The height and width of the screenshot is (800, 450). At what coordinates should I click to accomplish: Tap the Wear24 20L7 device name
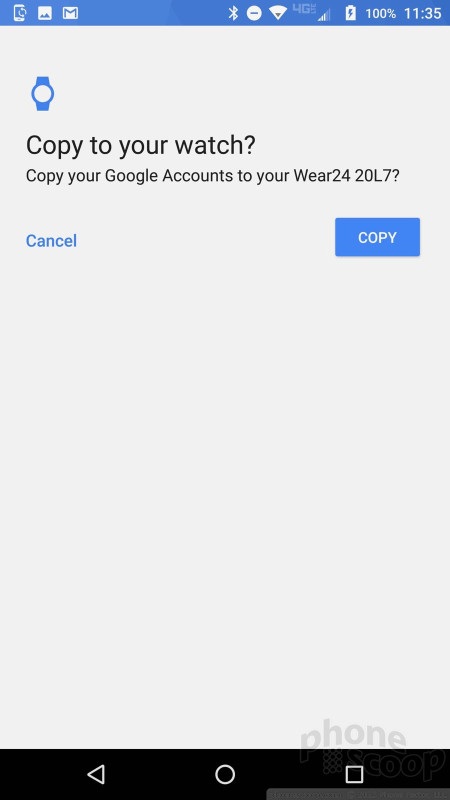click(346, 176)
